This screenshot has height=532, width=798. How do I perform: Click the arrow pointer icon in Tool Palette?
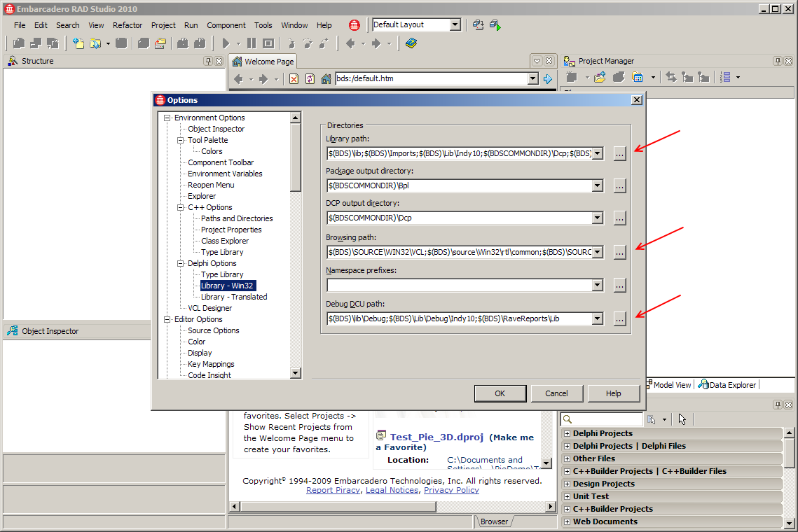[x=682, y=419]
